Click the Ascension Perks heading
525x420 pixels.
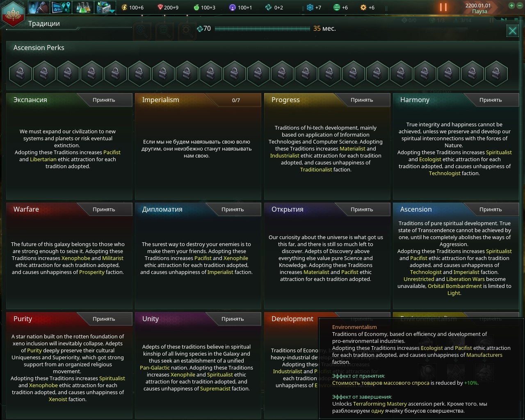39,48
